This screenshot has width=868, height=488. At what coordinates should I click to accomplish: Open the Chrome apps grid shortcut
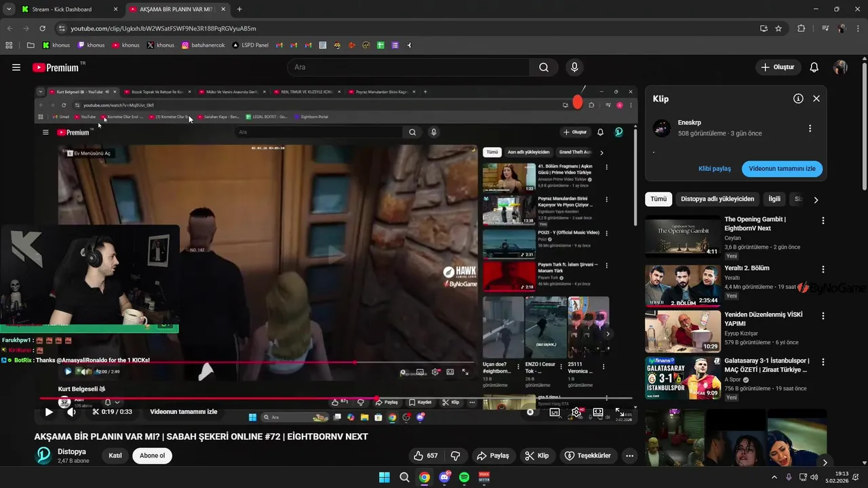coord(9,45)
